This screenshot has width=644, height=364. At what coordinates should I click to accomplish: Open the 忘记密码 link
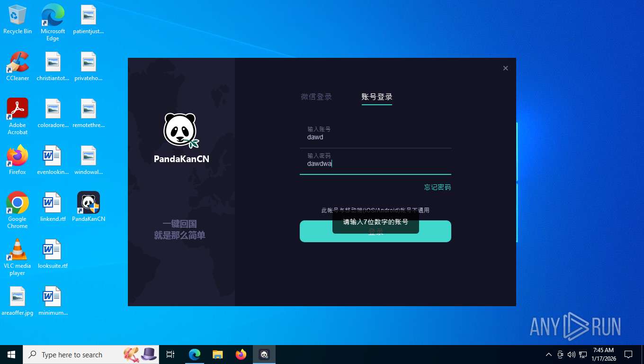[x=438, y=187]
